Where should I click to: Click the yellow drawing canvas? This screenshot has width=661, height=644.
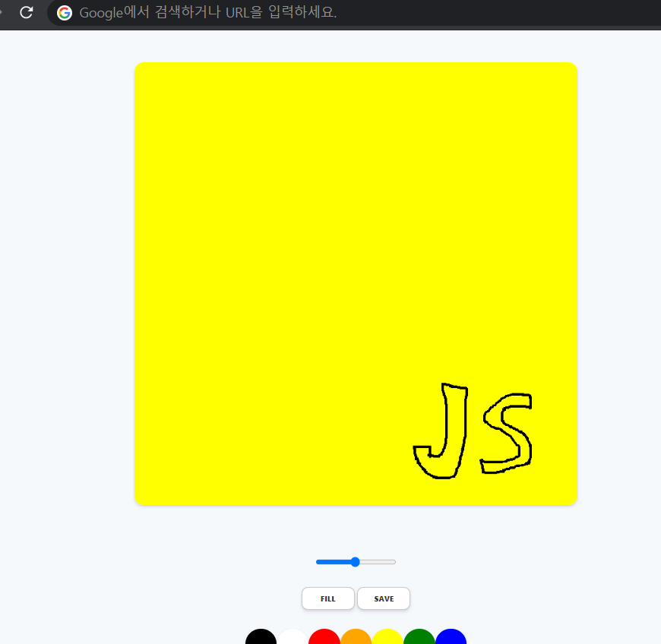click(x=356, y=283)
